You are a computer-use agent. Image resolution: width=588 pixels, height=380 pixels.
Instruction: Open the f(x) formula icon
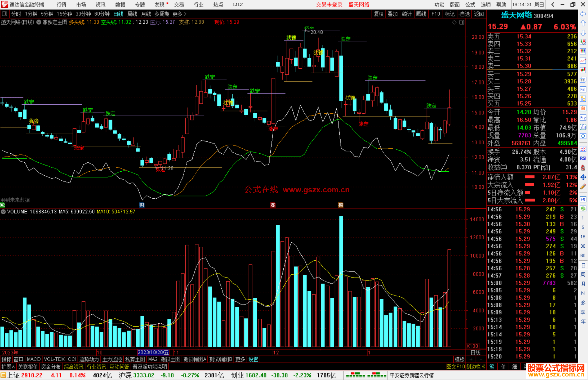pyautogui.click(x=583, y=127)
